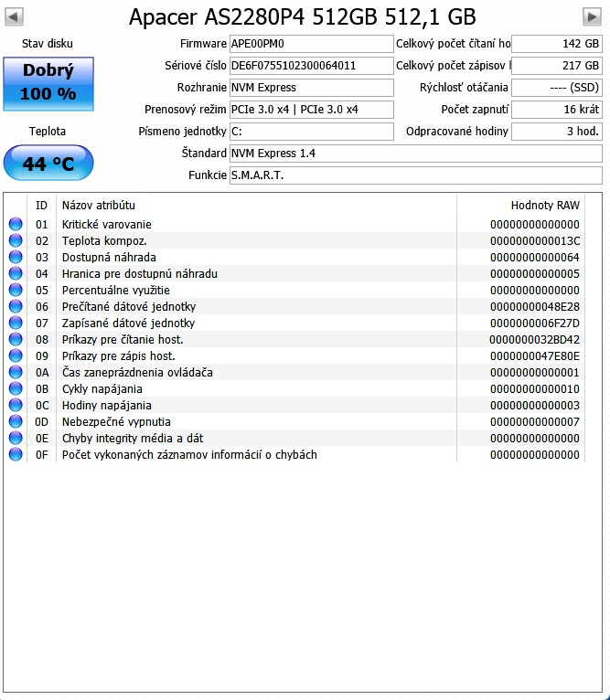Click the Písmeno jednotky field C:

pyautogui.click(x=312, y=132)
